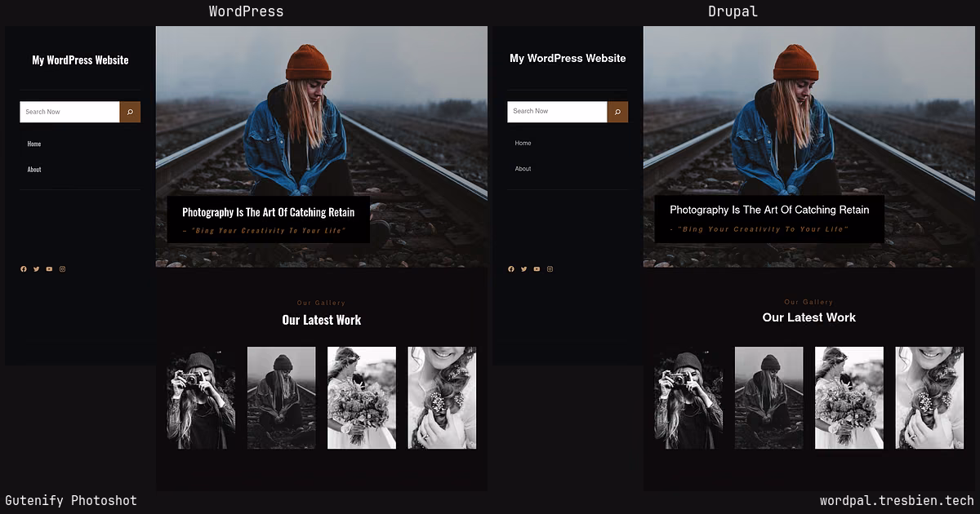Click the Facebook icon in the Drupal sidebar
The width and height of the screenshot is (980, 514).
click(511, 269)
